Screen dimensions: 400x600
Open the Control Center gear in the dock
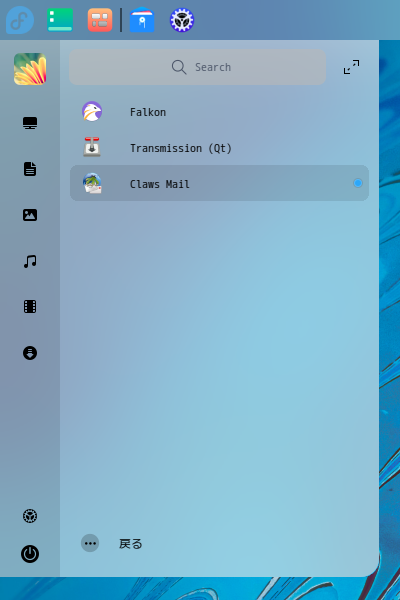(182, 20)
